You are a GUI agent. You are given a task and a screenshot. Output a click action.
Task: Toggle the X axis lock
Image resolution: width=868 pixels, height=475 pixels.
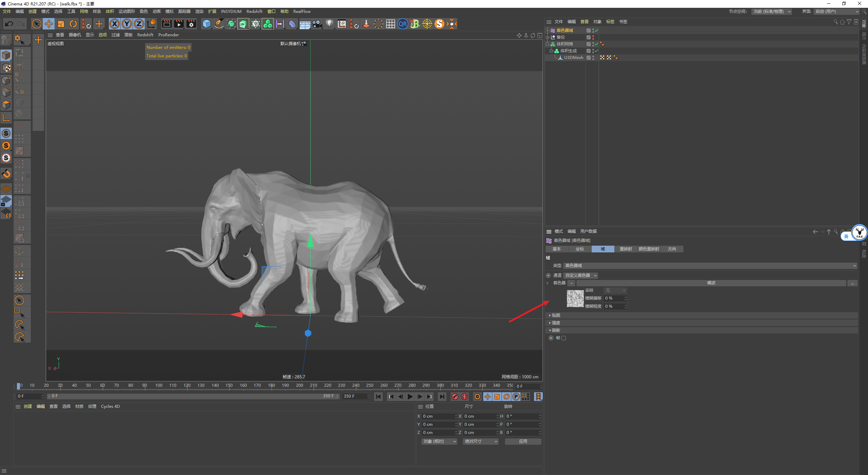(x=115, y=24)
